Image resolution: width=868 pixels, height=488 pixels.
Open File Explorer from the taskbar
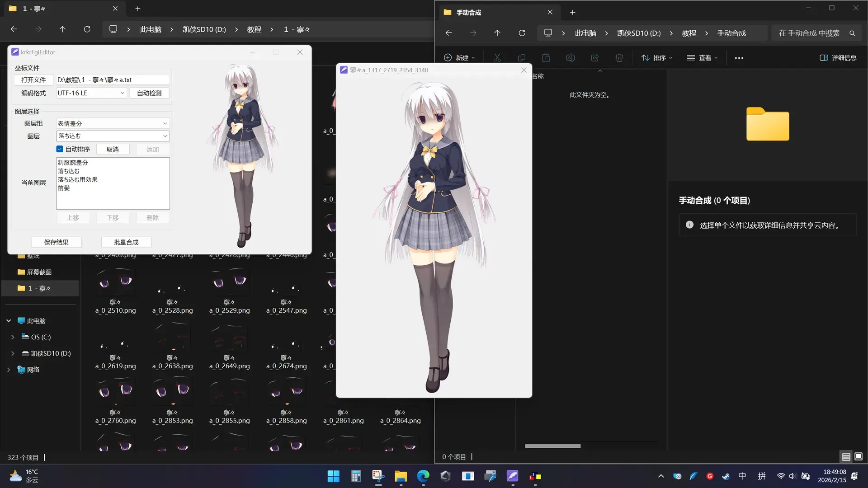401,476
